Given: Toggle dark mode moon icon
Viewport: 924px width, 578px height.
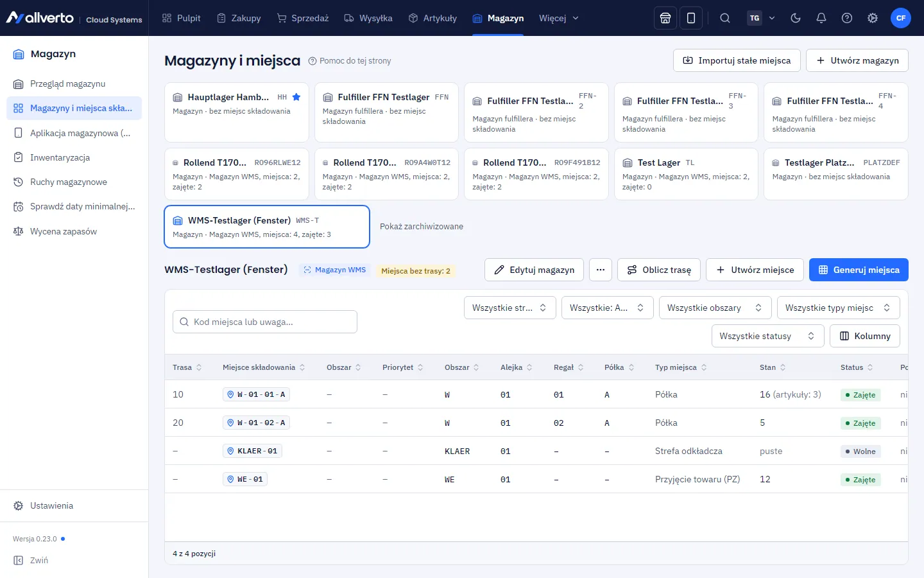Looking at the screenshot, I should click(x=796, y=18).
